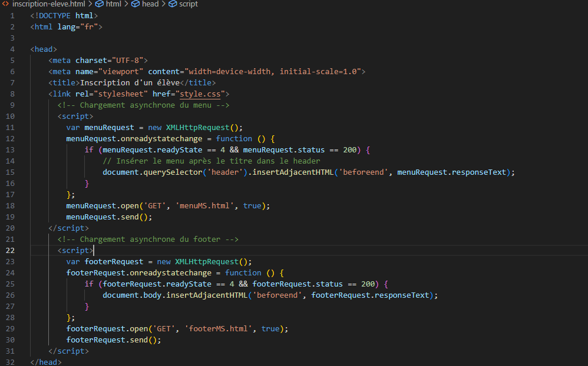Expand the head breadcrumb symbol list
Image resolution: width=588 pixels, height=366 pixels.
150,4
